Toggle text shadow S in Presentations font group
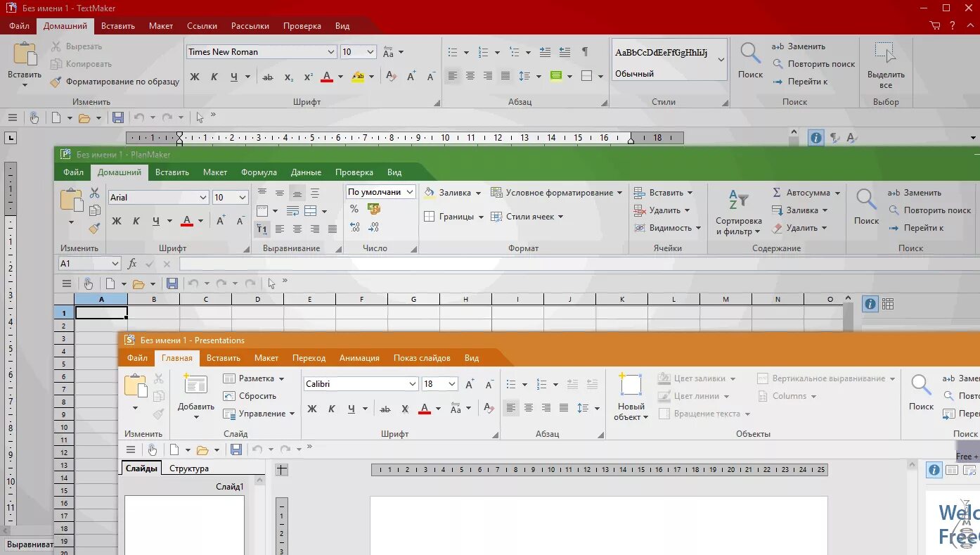Image resolution: width=980 pixels, height=555 pixels. 405,409
